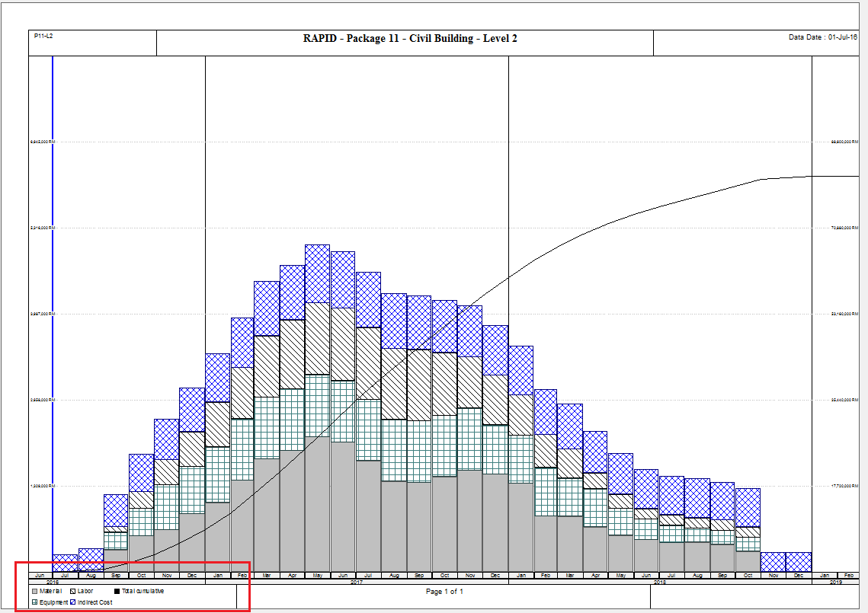The image size is (868, 613).
Task: Click the Total cumulative legend marker
Action: (117, 591)
